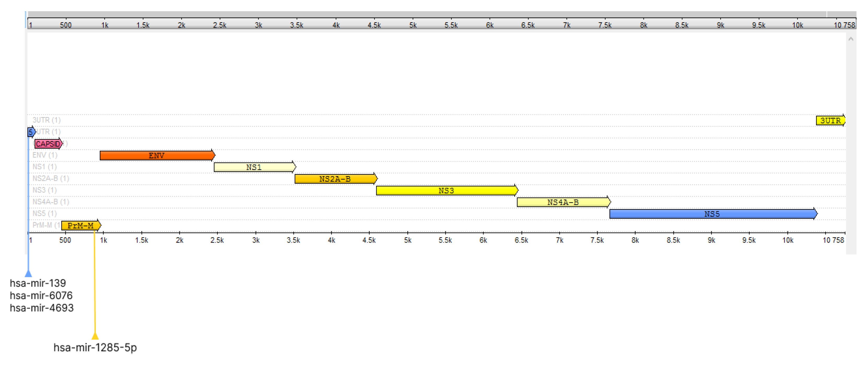Click the blue triangle marker for hsa-mir-139

coord(29,273)
